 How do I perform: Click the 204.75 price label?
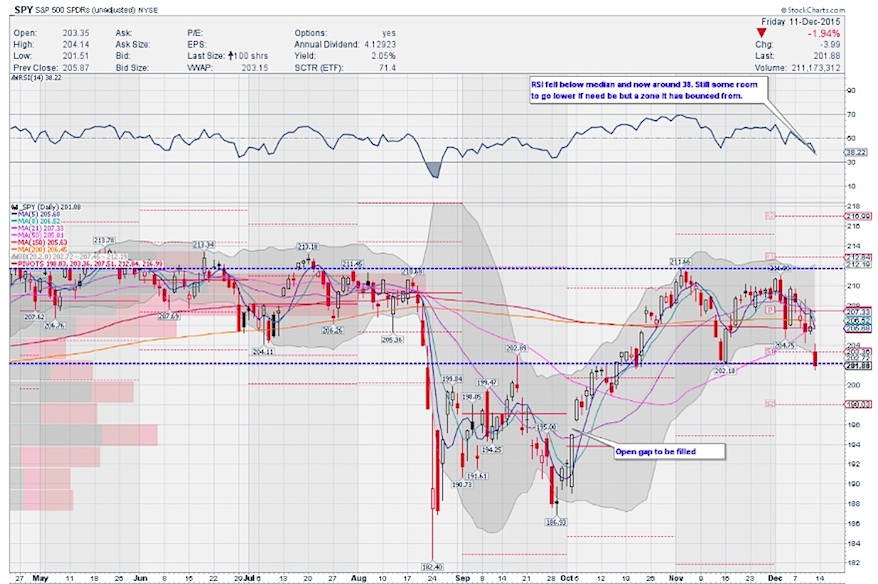(784, 345)
